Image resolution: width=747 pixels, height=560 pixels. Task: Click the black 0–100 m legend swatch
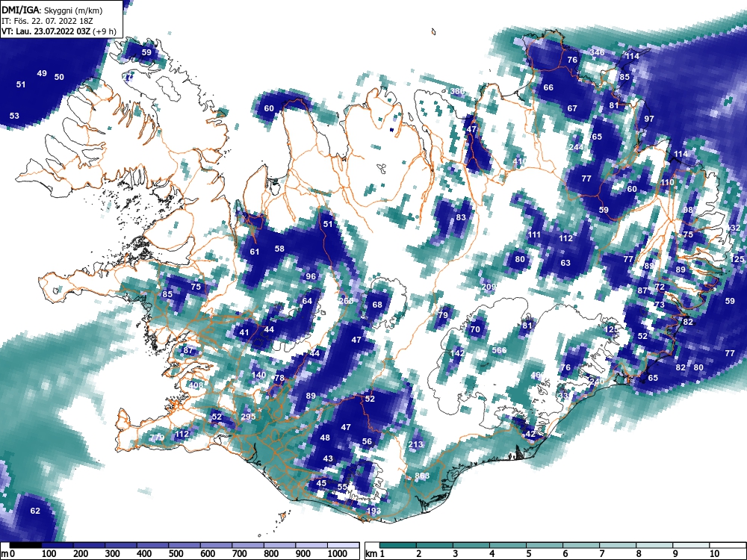pyautogui.click(x=25, y=545)
